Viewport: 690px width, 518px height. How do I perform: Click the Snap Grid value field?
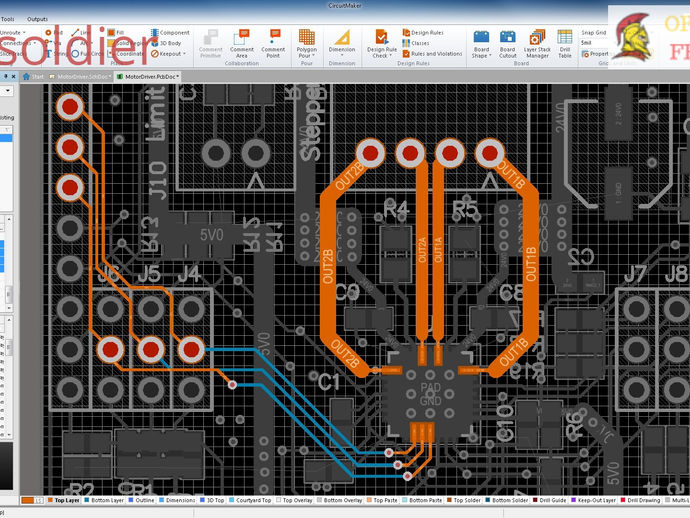tap(594, 43)
